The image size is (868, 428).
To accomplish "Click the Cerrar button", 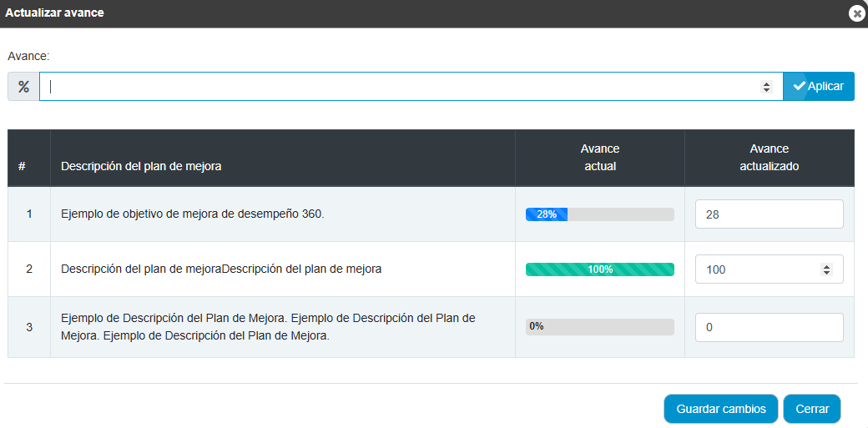I will pos(812,409).
